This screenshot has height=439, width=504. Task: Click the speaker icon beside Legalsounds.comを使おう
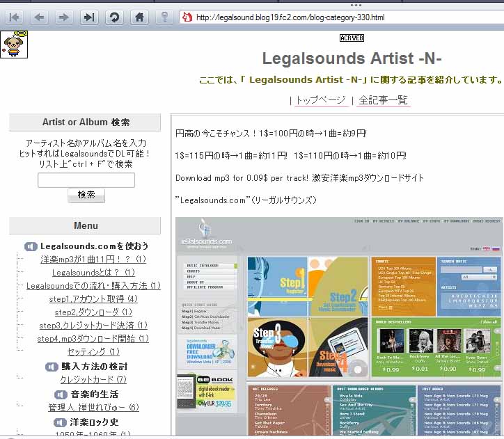[31, 247]
